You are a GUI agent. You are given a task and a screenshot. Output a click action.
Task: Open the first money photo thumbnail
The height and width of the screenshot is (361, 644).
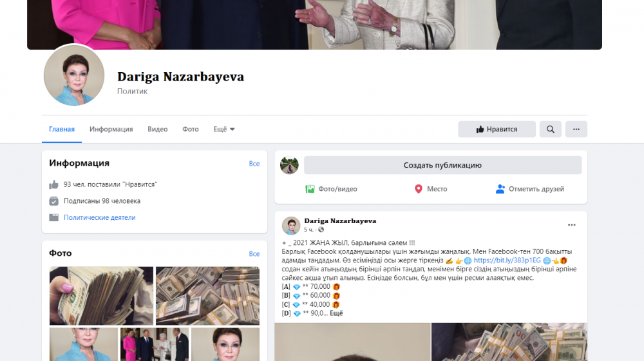pos(101,295)
